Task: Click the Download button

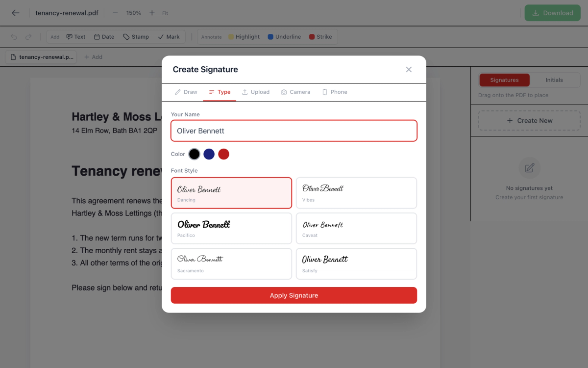Action: pos(552,13)
